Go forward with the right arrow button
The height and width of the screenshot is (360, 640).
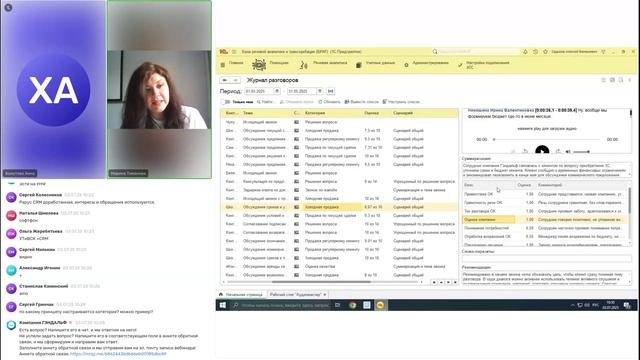[235, 80]
